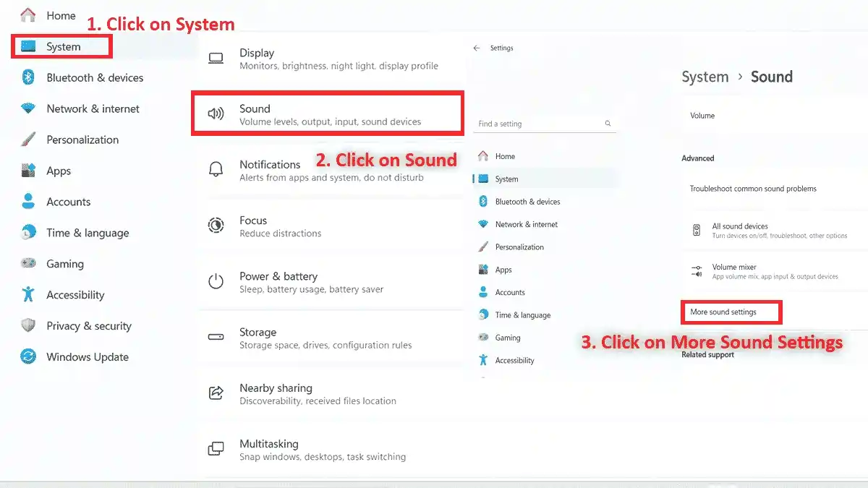Click the Display monitor icon in the System list

(216, 59)
